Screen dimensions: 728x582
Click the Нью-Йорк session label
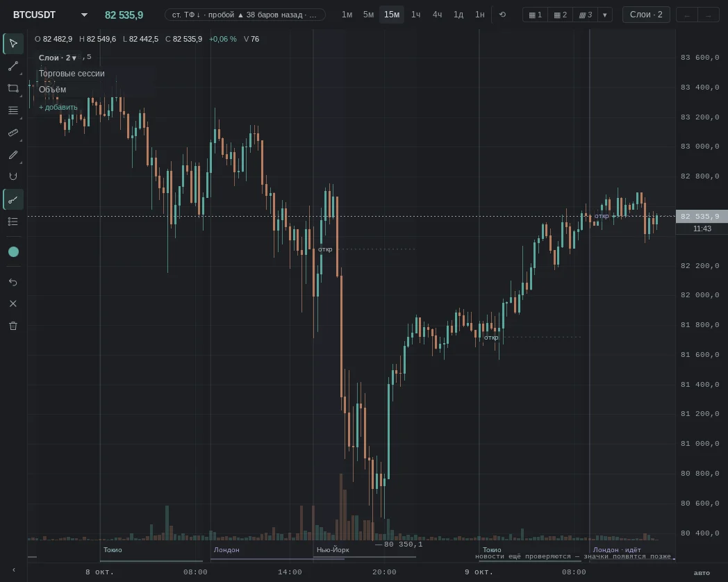pyautogui.click(x=333, y=550)
